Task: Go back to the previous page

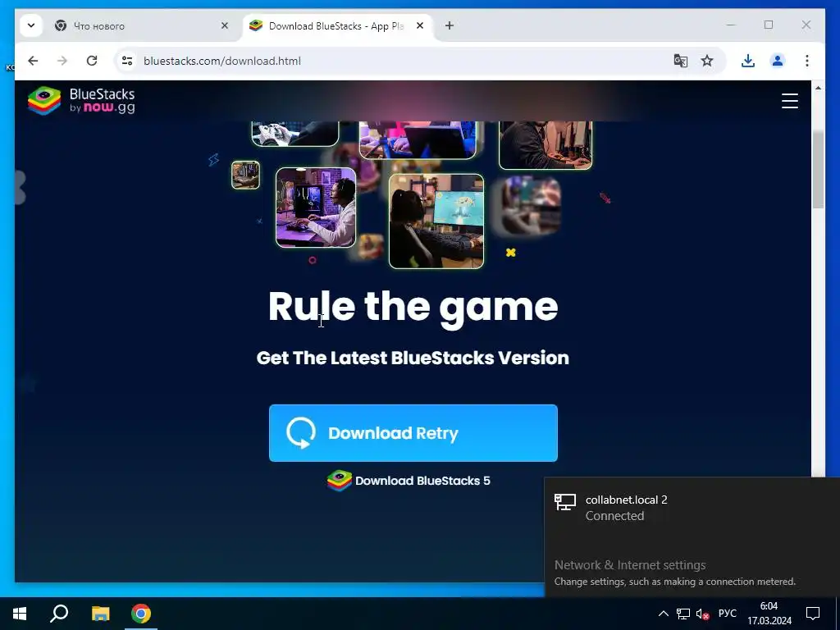Action: coord(33,61)
